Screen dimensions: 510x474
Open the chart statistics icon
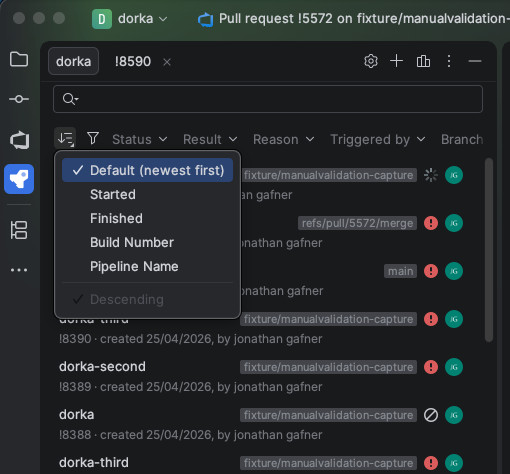point(423,61)
